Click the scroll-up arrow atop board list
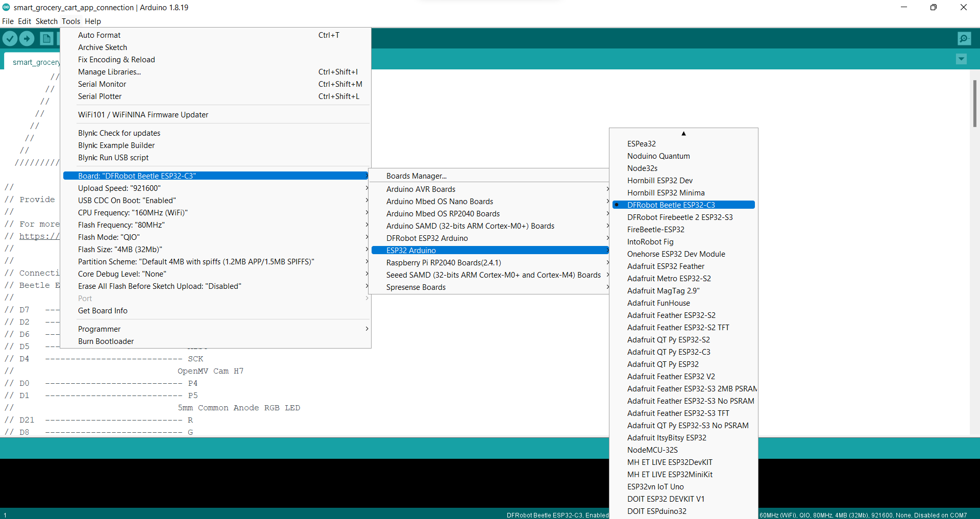This screenshot has height=519, width=980. (683, 134)
